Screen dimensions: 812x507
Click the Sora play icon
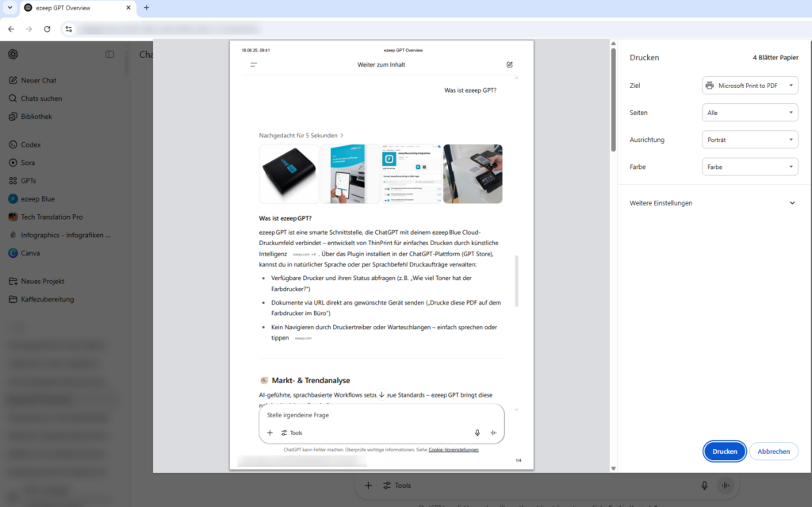click(x=13, y=163)
